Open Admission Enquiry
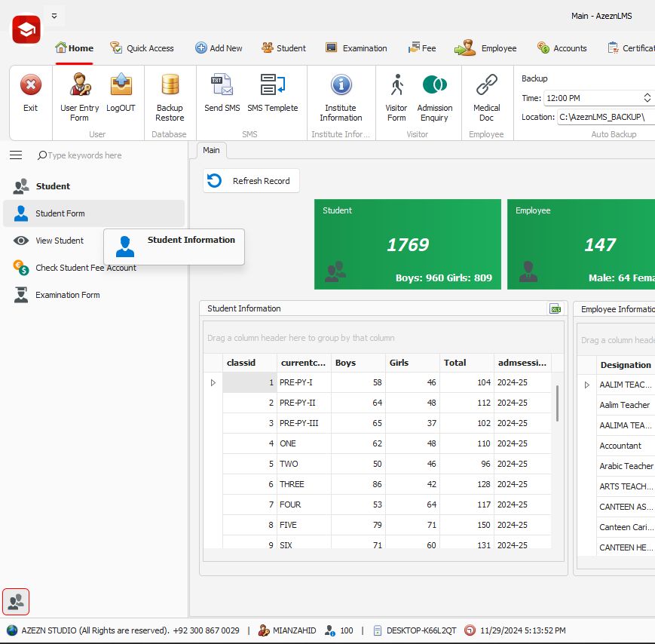The width and height of the screenshot is (655, 644). point(434,95)
